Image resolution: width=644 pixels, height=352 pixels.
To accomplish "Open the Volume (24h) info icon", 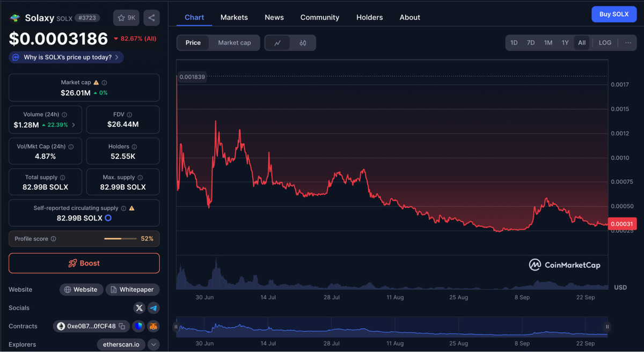I will 64,115.
